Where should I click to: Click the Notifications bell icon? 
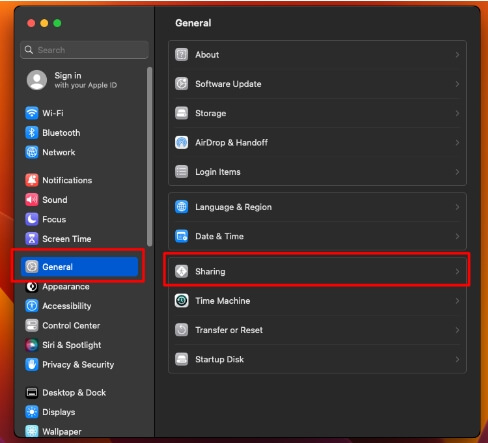[32, 180]
